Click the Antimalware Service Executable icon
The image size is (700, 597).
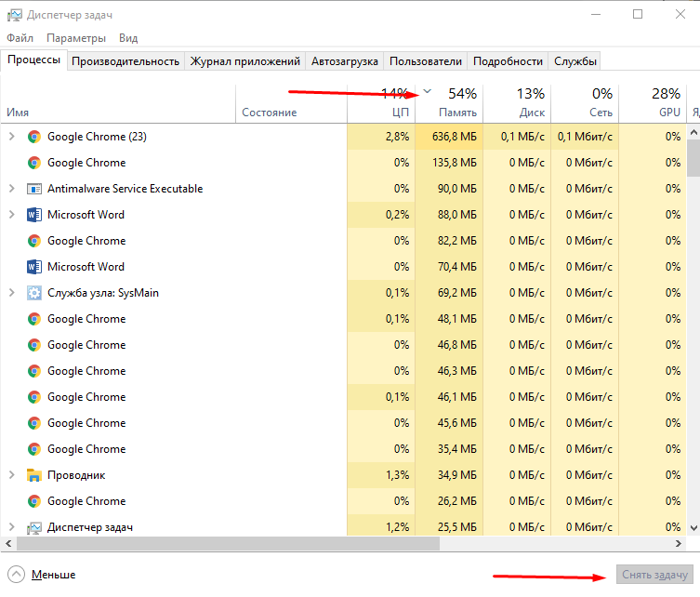tap(34, 189)
